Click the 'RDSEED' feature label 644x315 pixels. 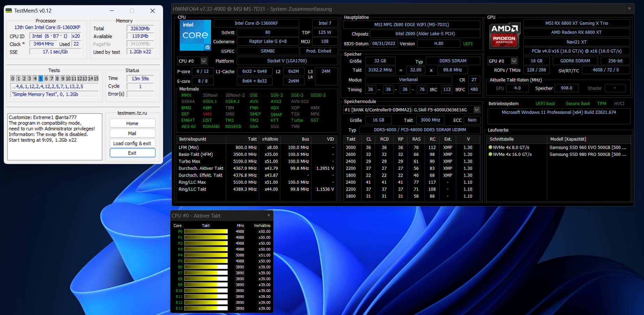233,127
